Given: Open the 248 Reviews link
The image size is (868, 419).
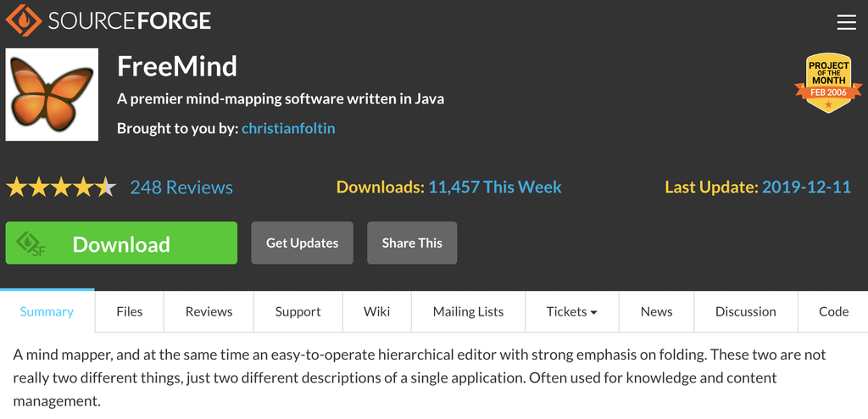Looking at the screenshot, I should click(x=181, y=187).
